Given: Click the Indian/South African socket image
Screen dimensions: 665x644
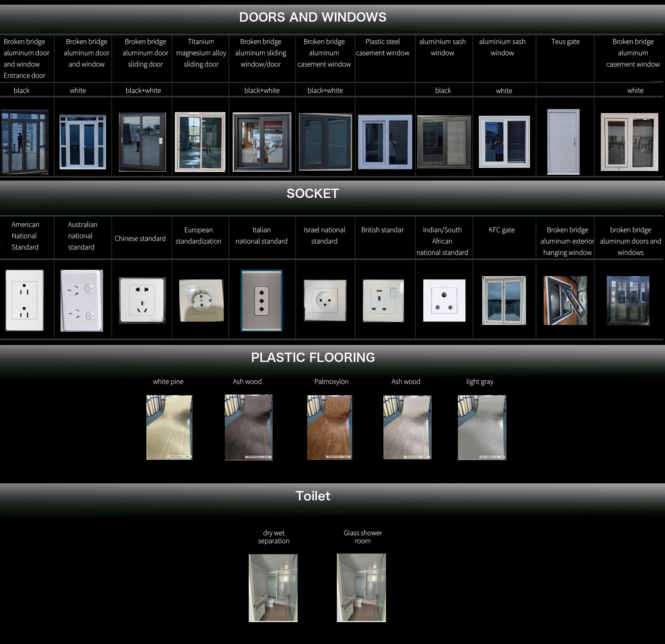Looking at the screenshot, I should pos(444,300).
